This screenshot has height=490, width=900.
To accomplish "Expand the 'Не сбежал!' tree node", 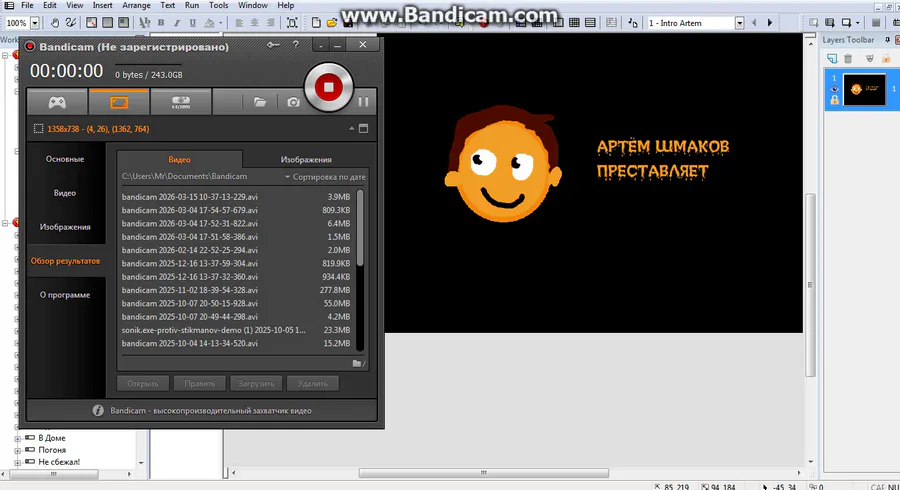I will pyautogui.click(x=18, y=462).
